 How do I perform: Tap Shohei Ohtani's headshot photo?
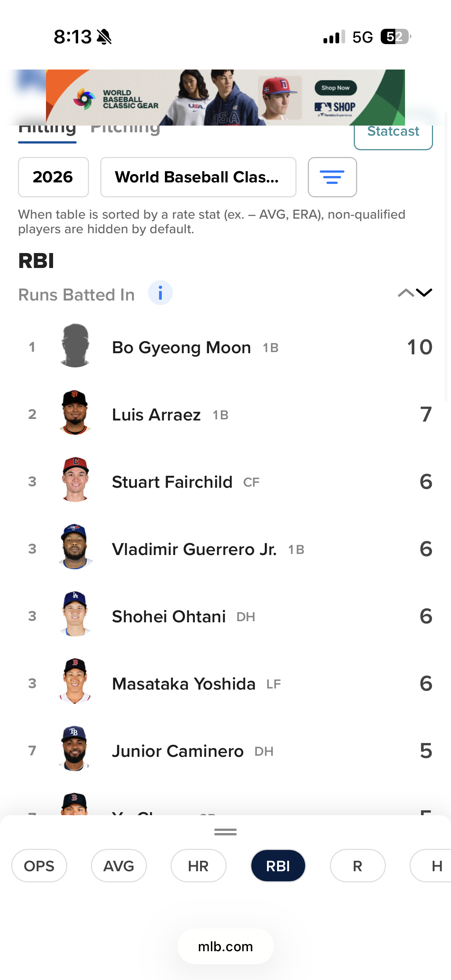(x=75, y=614)
